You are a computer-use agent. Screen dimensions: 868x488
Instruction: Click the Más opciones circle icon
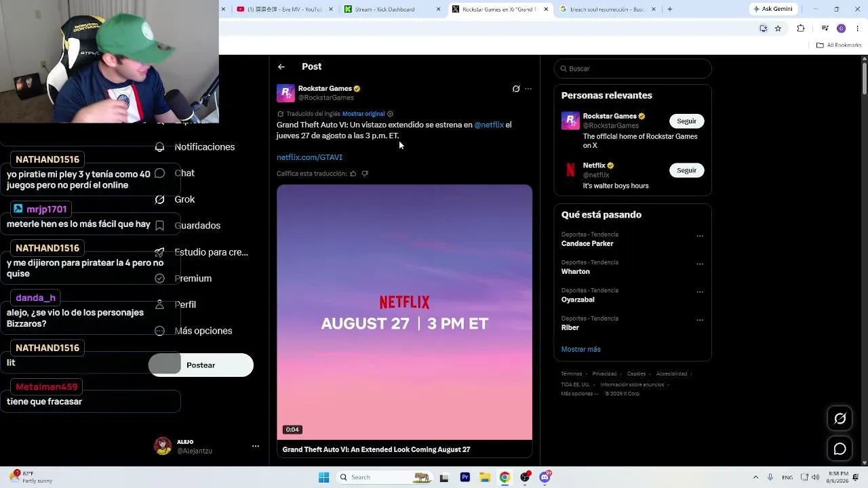159,331
